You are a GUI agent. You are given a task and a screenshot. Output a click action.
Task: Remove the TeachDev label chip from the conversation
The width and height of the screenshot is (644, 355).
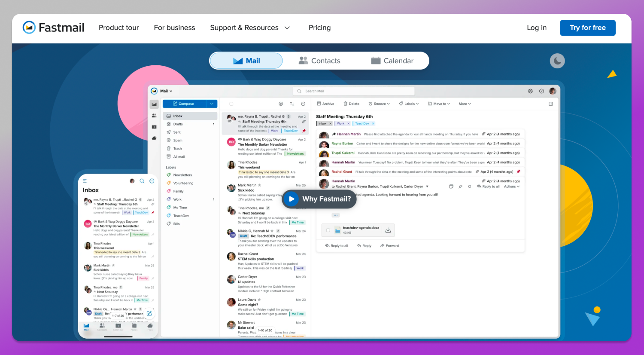click(x=373, y=124)
